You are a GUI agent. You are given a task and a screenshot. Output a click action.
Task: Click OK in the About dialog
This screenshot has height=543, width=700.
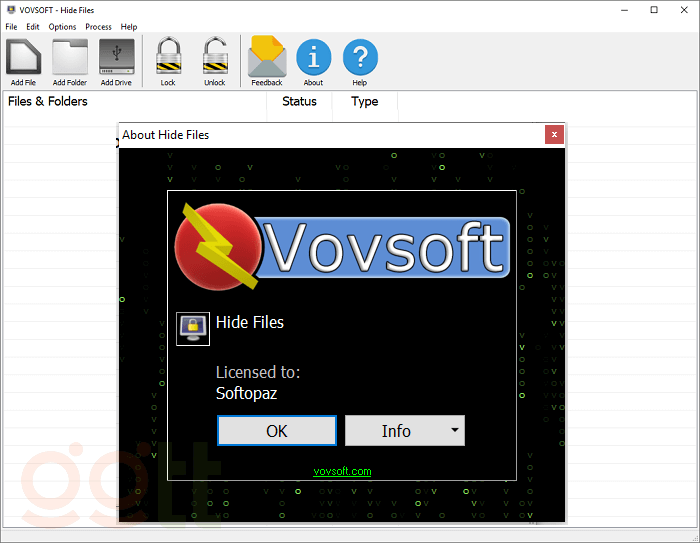tap(277, 431)
